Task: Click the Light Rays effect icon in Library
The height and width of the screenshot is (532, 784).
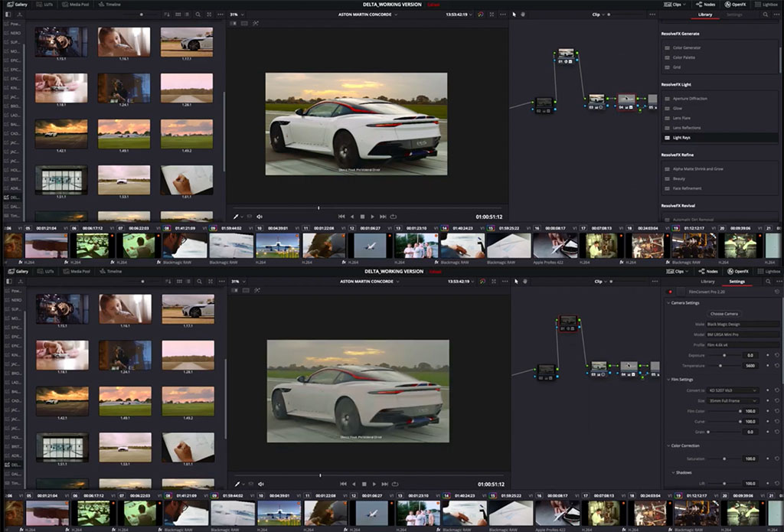Action: coord(668,138)
